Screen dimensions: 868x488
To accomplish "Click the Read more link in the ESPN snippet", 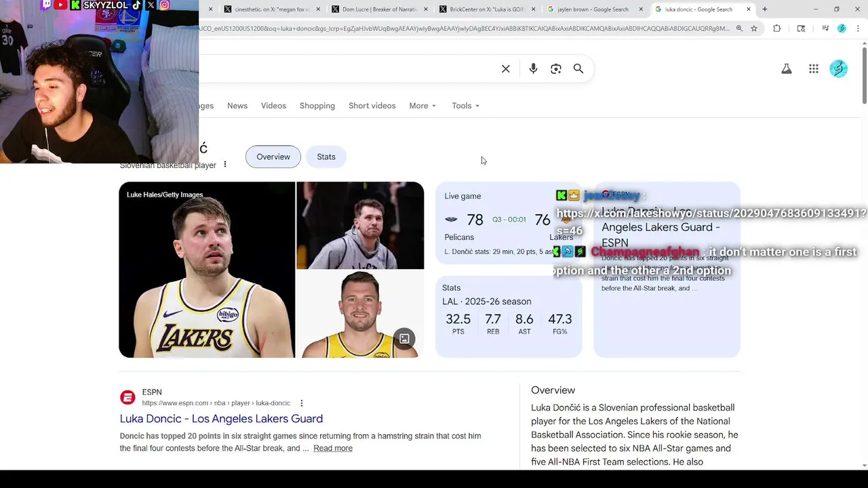I will (x=333, y=448).
